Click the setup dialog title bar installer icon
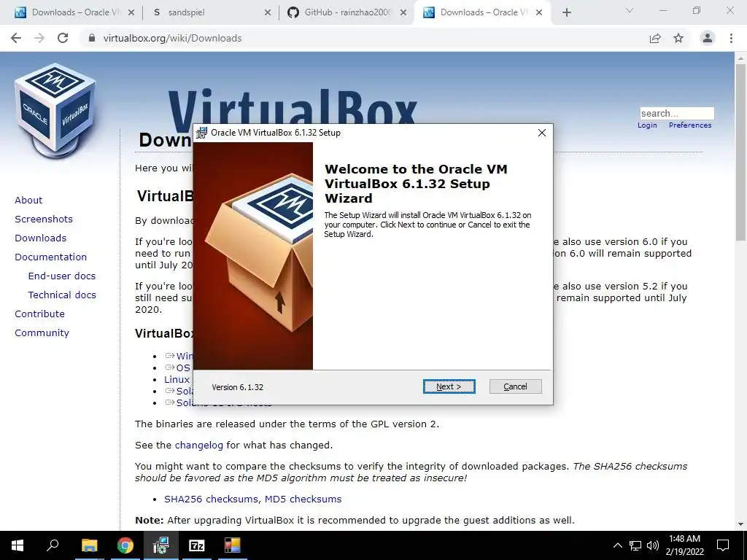 pyautogui.click(x=201, y=133)
